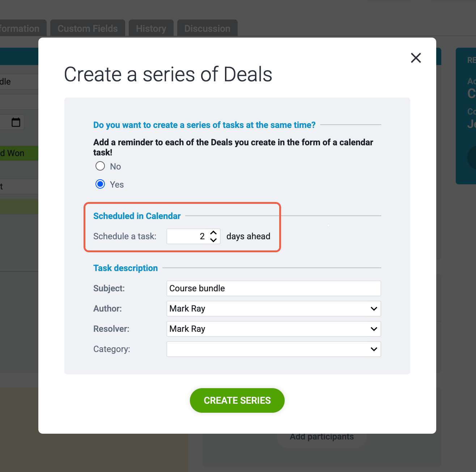Open the Resolver dropdown
This screenshot has width=476, height=472.
(x=273, y=329)
